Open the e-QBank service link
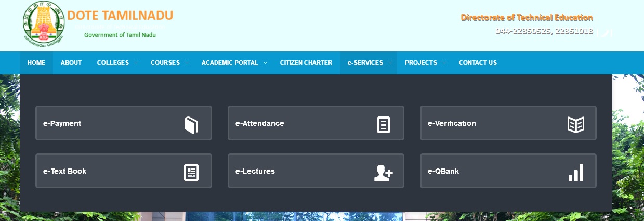Image resolution: width=644 pixels, height=221 pixels. pos(508,171)
